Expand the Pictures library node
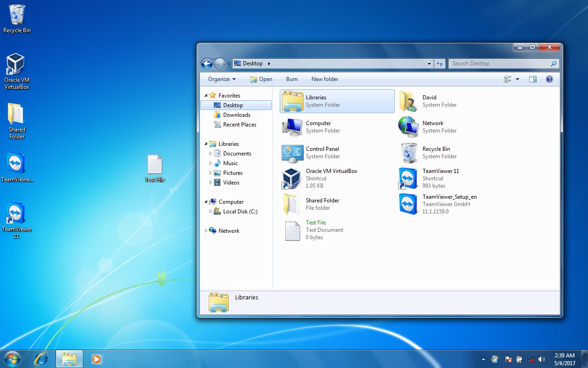The image size is (588, 368). click(x=211, y=172)
